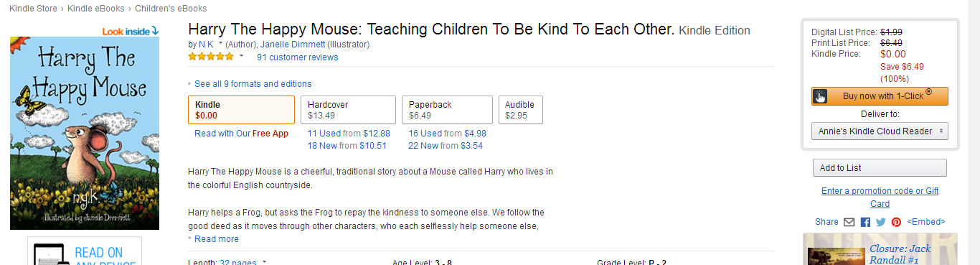Image resolution: width=980 pixels, height=265 pixels.
Task: Click Buy now with 1-Click button
Action: (880, 96)
